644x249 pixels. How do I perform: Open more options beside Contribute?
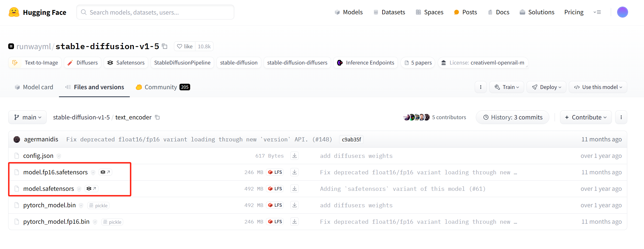(x=621, y=117)
